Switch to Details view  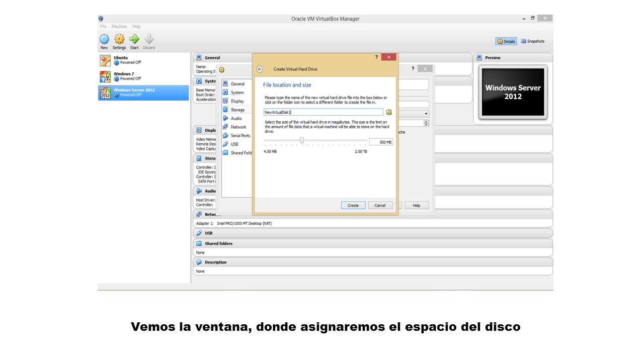pos(506,41)
